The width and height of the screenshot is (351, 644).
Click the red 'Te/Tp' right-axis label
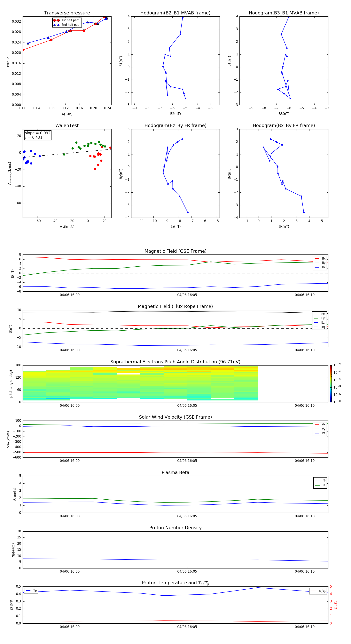[336, 605]
